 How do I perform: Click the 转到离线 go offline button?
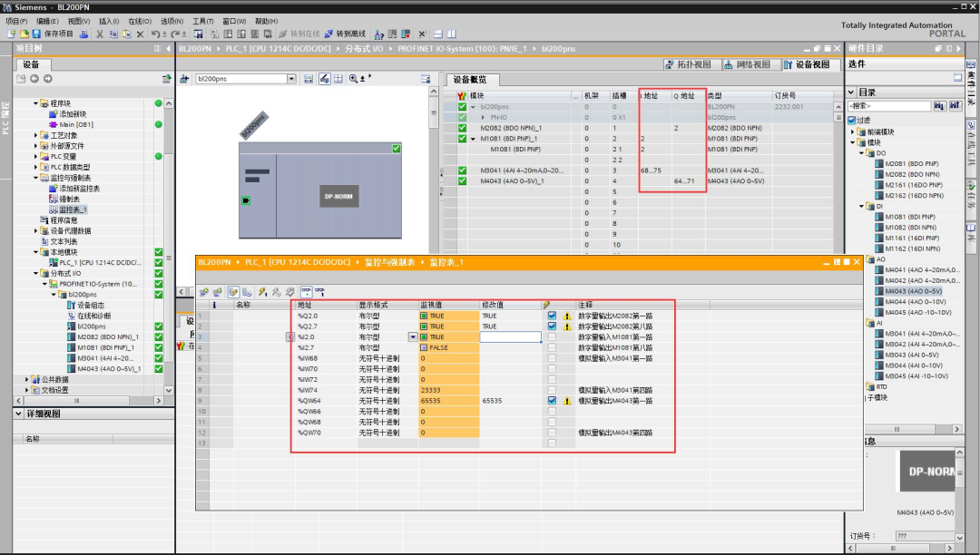click(345, 34)
